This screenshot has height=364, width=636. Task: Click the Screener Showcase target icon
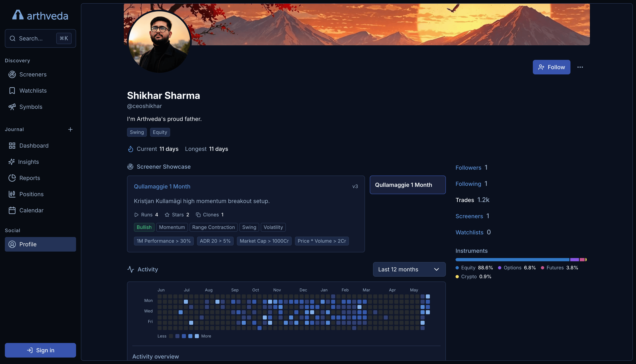130,166
